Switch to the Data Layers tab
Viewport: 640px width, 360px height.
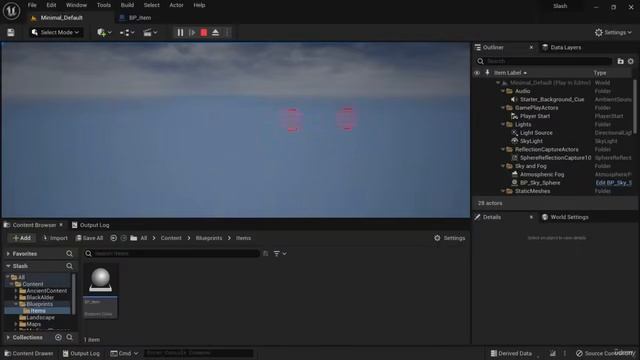[562, 47]
